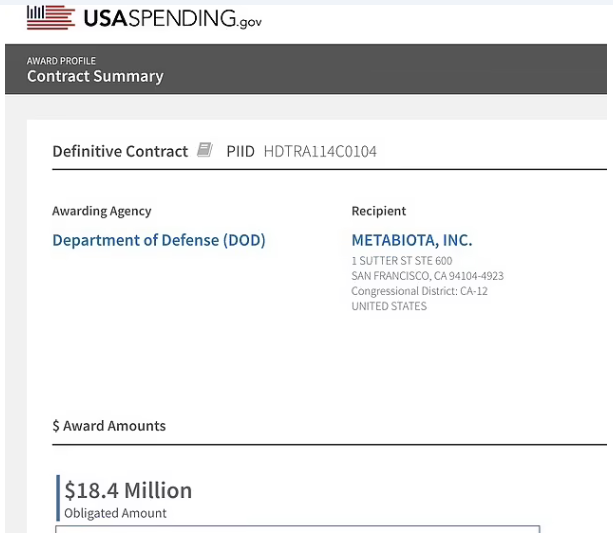Click the Awarding Agency label
Screen dimensions: 613x534
(102, 211)
